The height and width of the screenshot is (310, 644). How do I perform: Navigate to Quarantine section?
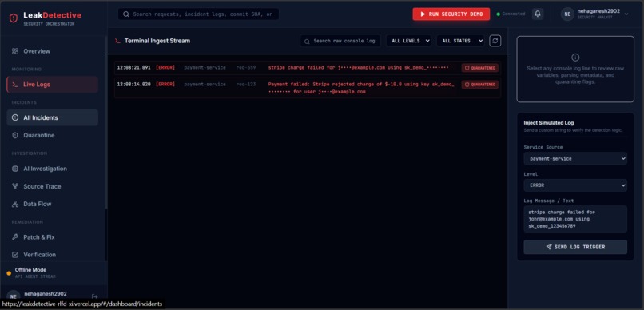[x=52, y=136]
